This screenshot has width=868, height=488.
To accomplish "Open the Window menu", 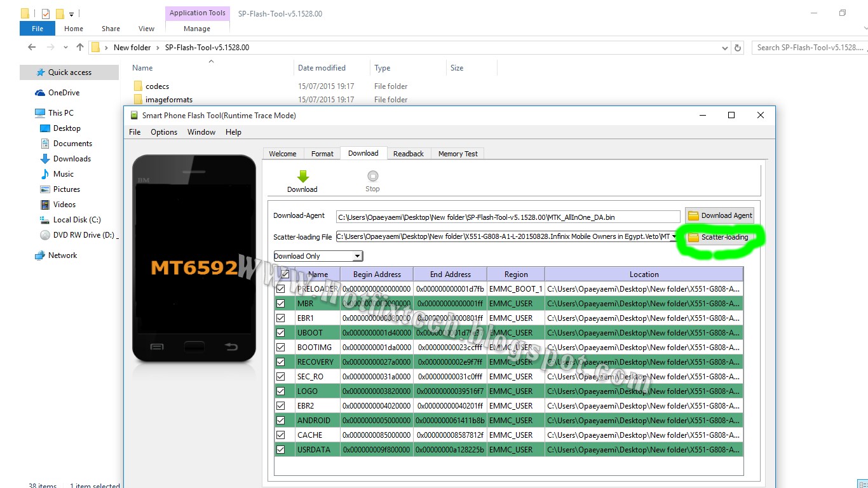I will click(x=201, y=132).
